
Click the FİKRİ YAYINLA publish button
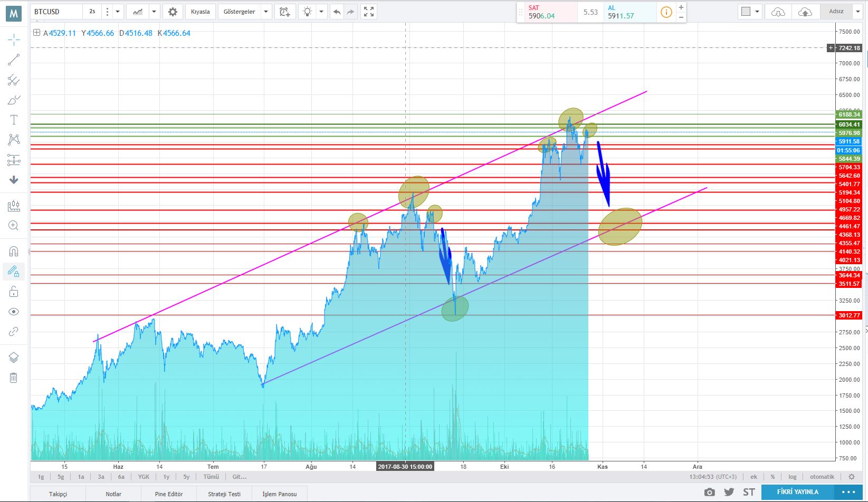(798, 492)
